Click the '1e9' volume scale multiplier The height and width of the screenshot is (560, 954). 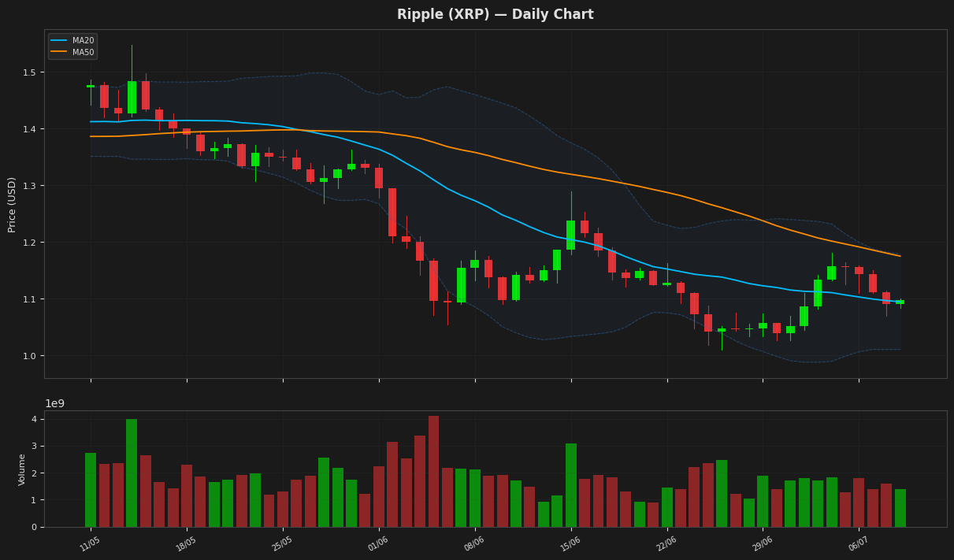[54, 403]
